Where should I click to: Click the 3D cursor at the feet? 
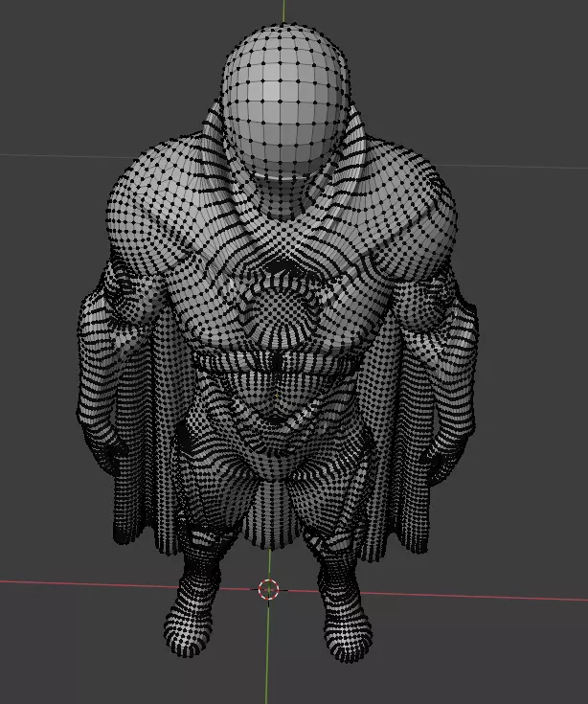point(268,589)
